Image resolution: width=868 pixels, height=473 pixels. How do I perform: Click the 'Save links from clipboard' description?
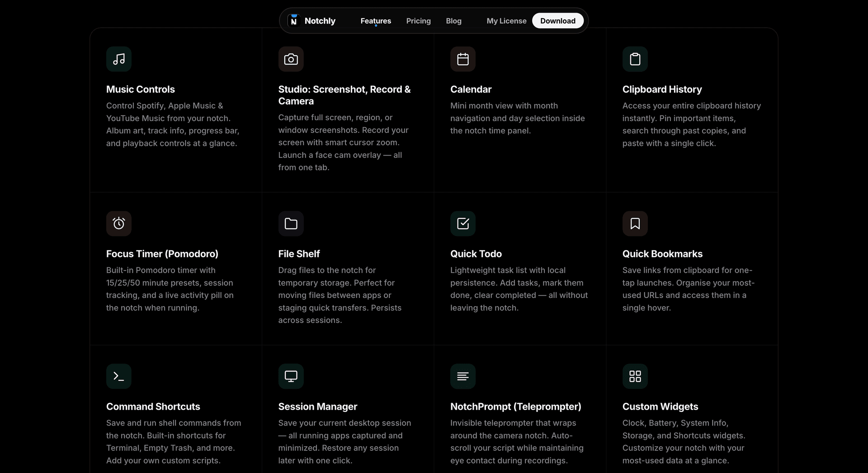point(689,289)
